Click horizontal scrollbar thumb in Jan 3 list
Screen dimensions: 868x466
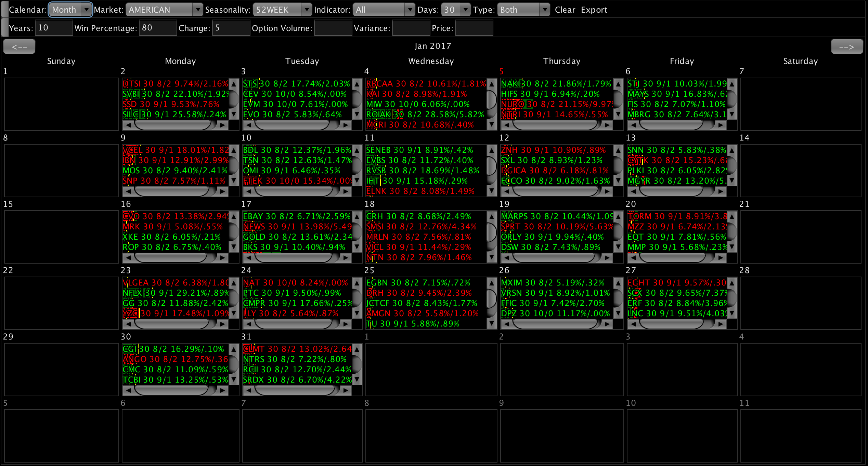pos(292,125)
